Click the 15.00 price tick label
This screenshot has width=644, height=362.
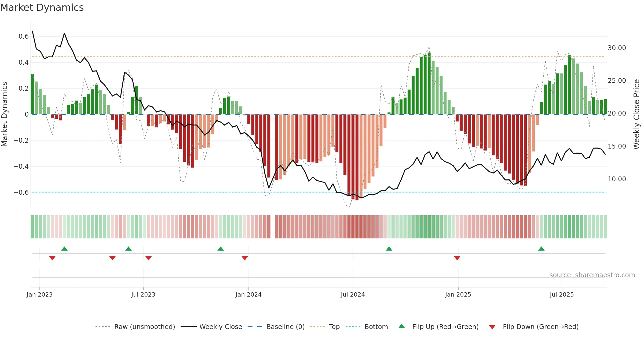tap(617, 146)
